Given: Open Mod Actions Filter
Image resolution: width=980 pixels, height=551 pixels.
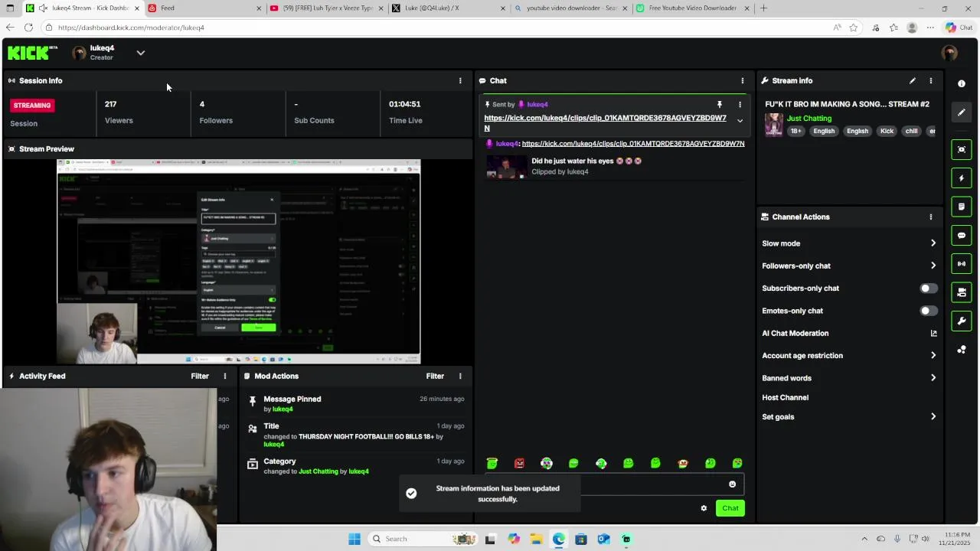Looking at the screenshot, I should pyautogui.click(x=435, y=376).
